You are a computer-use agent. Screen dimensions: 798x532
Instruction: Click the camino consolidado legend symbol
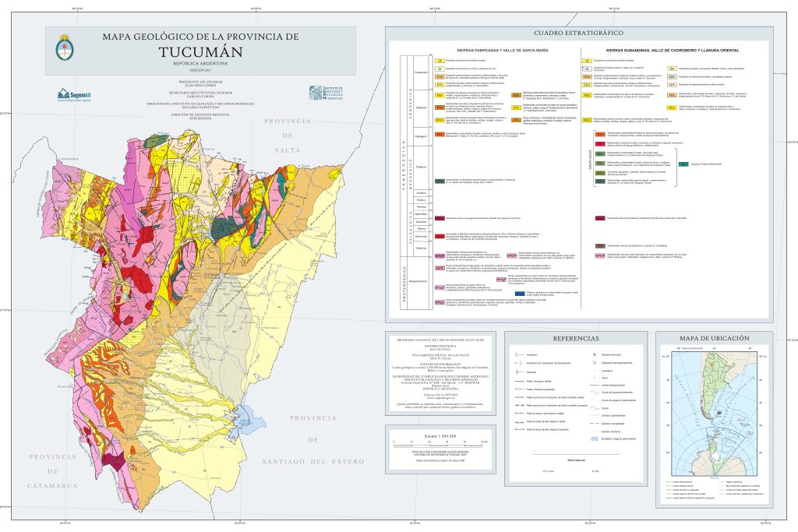coord(593,424)
